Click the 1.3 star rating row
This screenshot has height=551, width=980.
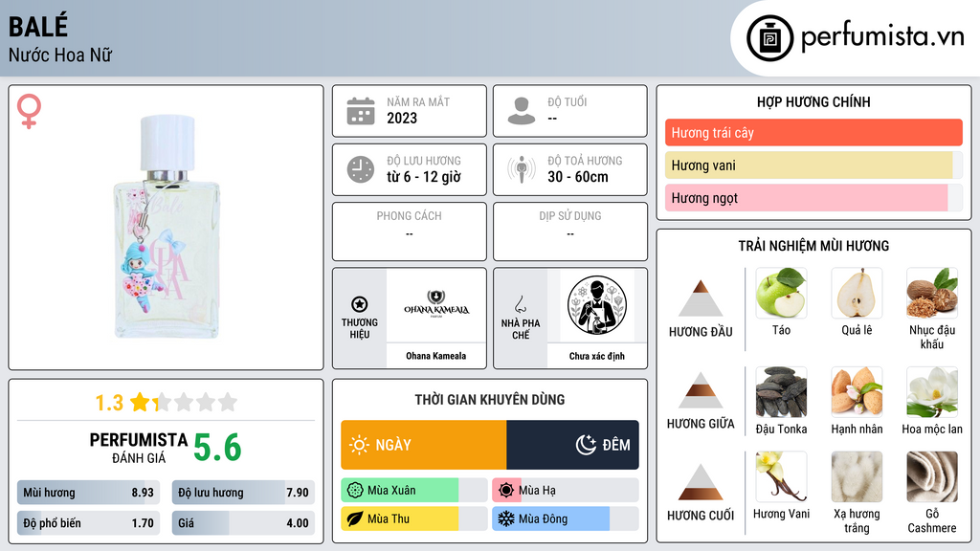(167, 402)
